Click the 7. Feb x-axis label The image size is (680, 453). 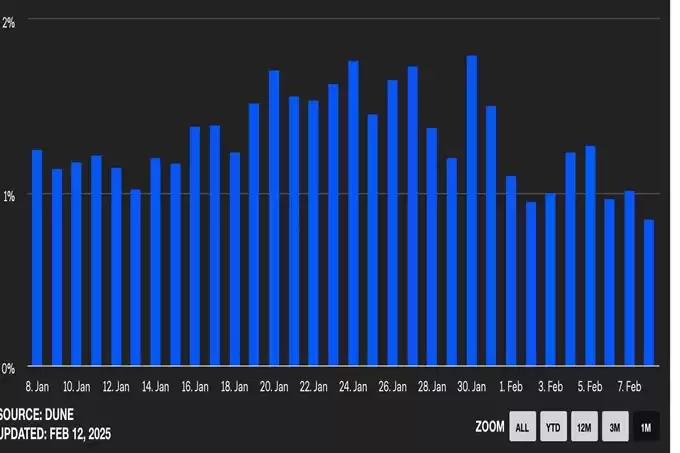pyautogui.click(x=629, y=386)
